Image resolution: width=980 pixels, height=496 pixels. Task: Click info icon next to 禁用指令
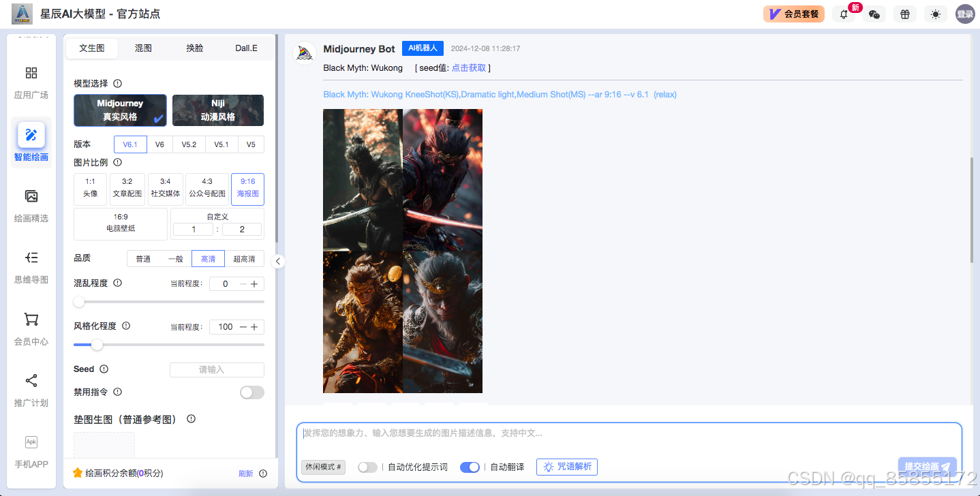click(117, 392)
